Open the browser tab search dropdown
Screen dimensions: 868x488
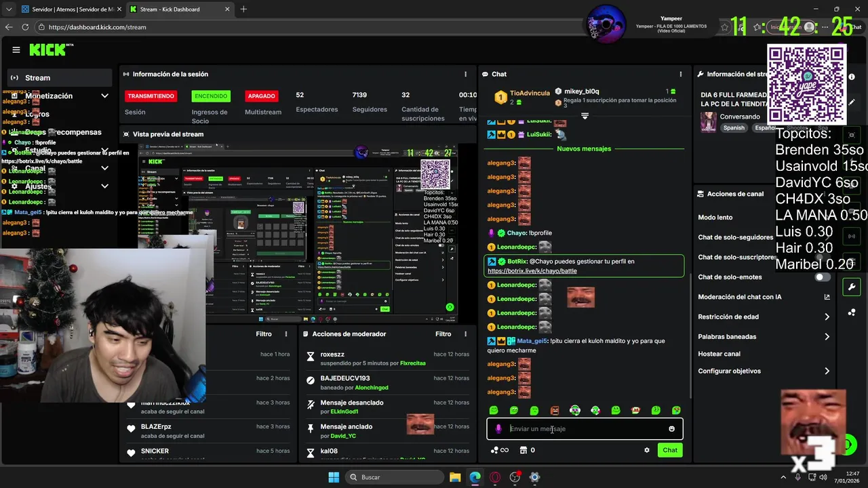click(8, 9)
